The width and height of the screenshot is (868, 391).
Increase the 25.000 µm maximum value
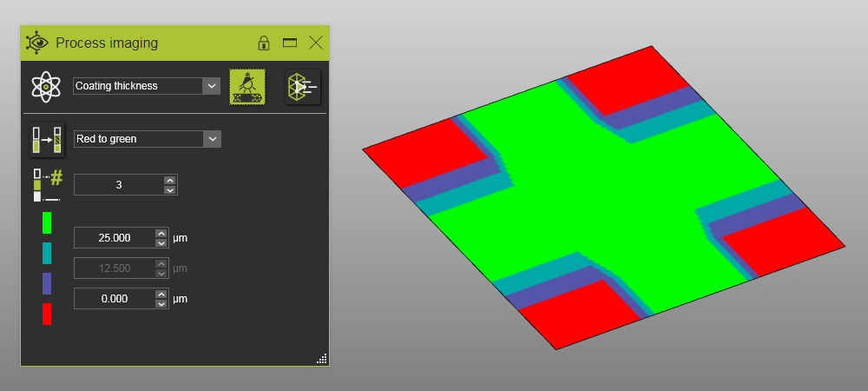(x=161, y=233)
